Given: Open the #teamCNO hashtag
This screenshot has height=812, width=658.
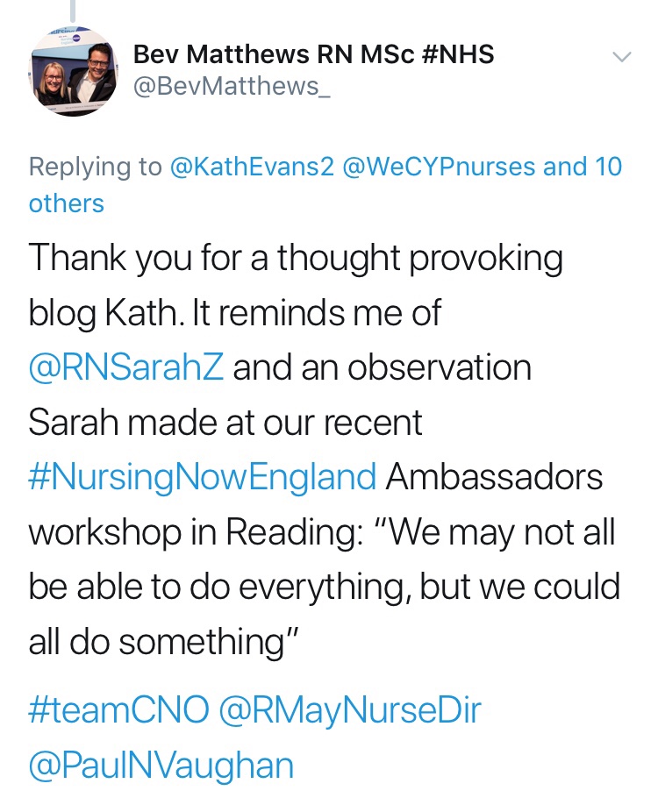Looking at the screenshot, I should [118, 709].
